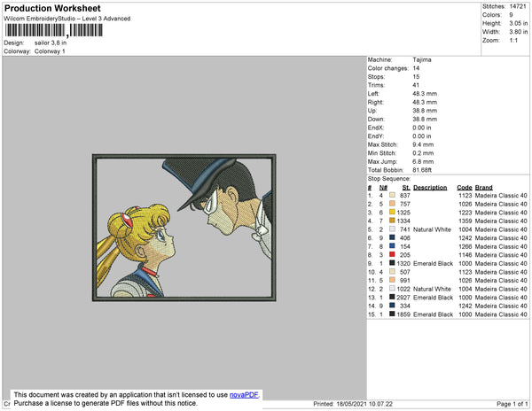Pick the black swatch in stop row 15
The width and height of the screenshot is (532, 411).
392,314
